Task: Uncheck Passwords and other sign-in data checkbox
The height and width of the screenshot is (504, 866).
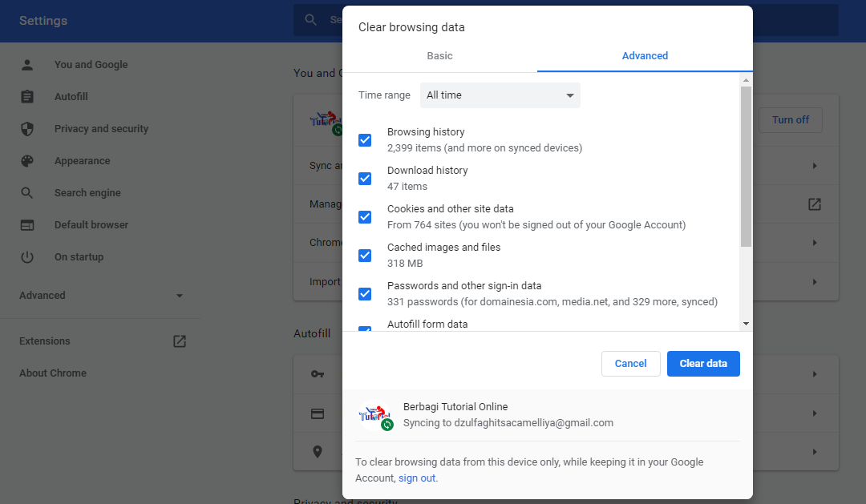Action: tap(365, 294)
